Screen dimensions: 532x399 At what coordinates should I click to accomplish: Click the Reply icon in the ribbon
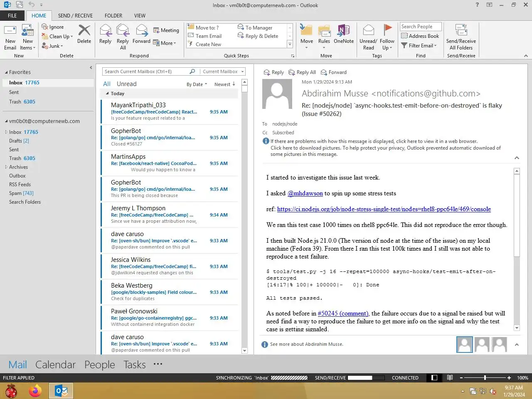105,34
